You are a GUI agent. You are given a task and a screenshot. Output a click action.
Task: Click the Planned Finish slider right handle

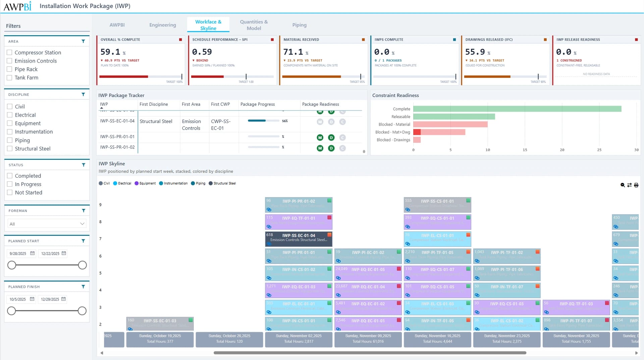[x=82, y=311]
